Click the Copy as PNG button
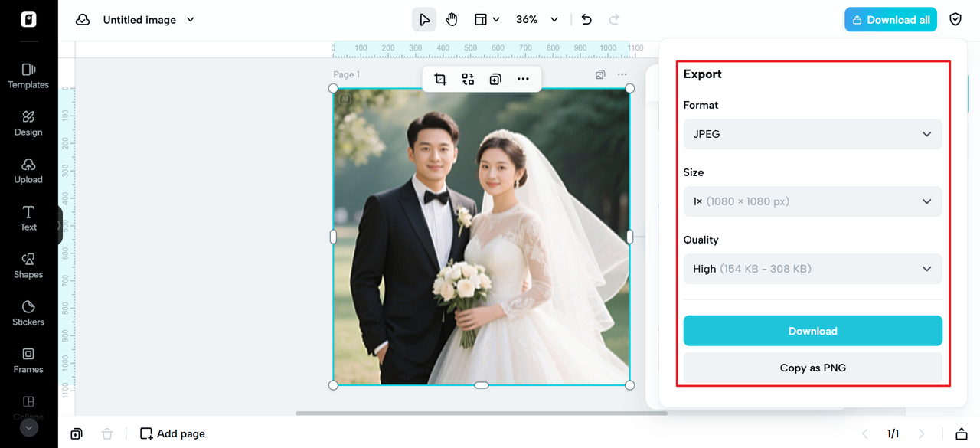This screenshot has height=448, width=980. (x=812, y=368)
